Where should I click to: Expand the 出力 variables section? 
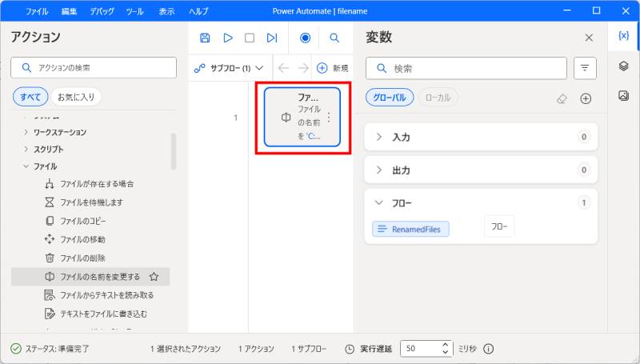pyautogui.click(x=378, y=170)
